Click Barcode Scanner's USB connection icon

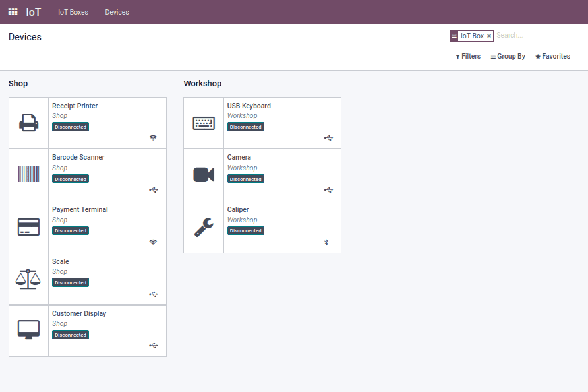coord(154,190)
